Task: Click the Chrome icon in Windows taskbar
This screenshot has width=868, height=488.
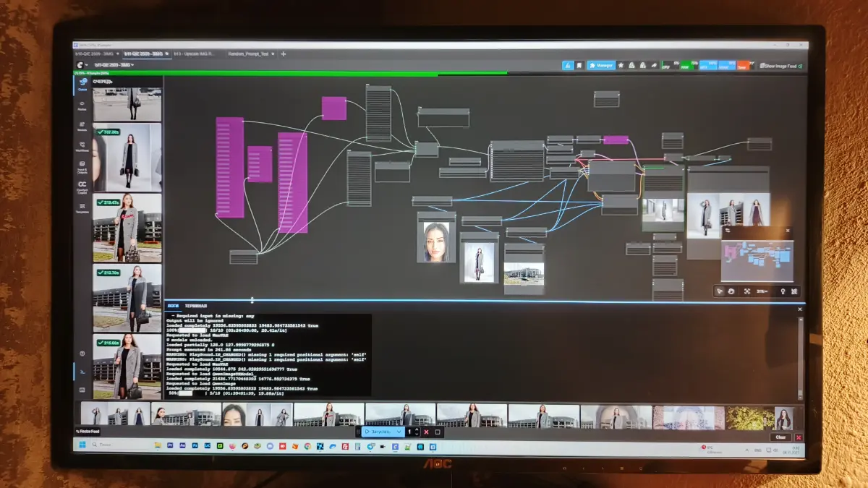Action: pyautogui.click(x=307, y=446)
